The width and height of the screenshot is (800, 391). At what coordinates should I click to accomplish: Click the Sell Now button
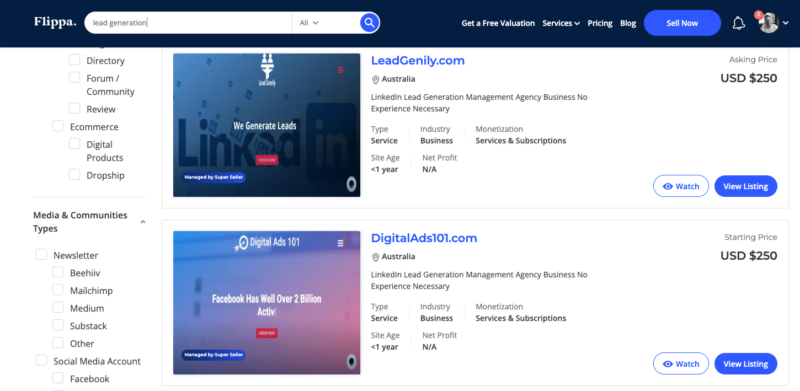pyautogui.click(x=682, y=23)
